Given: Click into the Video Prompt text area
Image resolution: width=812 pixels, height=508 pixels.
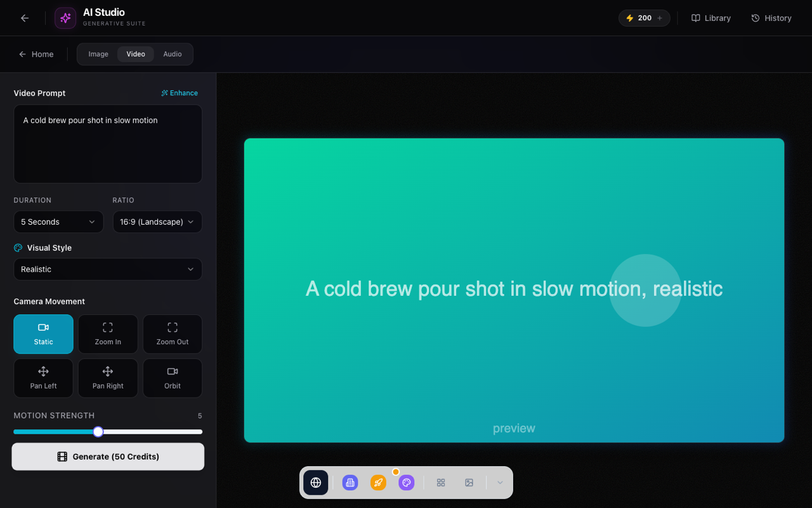Looking at the screenshot, I should pyautogui.click(x=108, y=144).
